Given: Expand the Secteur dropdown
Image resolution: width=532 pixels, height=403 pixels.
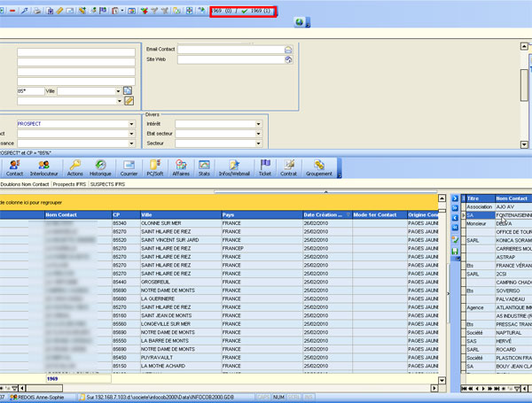Looking at the screenshot, I should click(x=258, y=143).
